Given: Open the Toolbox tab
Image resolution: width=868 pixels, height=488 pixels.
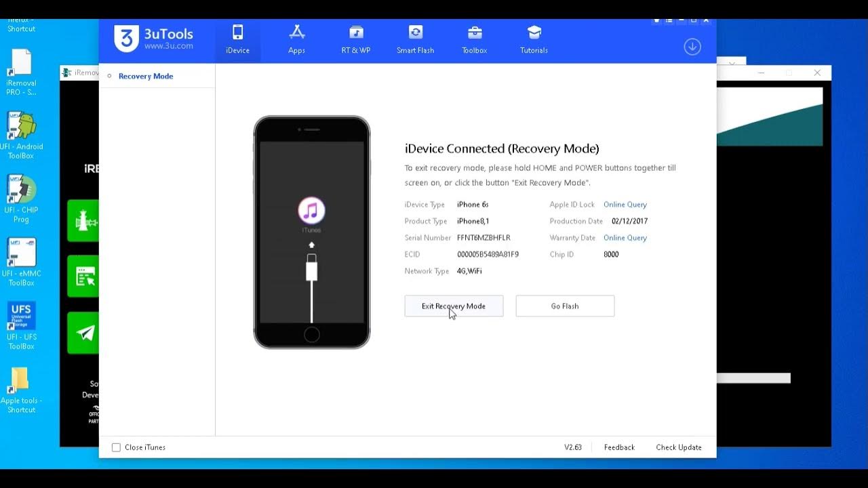Looking at the screenshot, I should click(x=475, y=41).
